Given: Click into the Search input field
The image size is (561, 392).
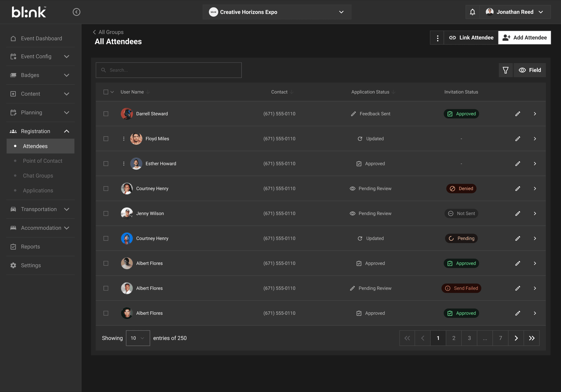Looking at the screenshot, I should (169, 70).
